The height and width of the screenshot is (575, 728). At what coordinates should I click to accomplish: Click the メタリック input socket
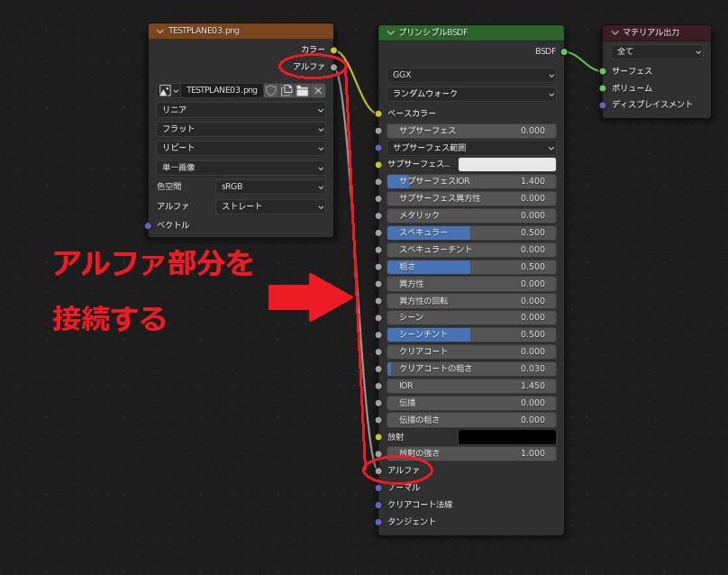pyautogui.click(x=378, y=216)
